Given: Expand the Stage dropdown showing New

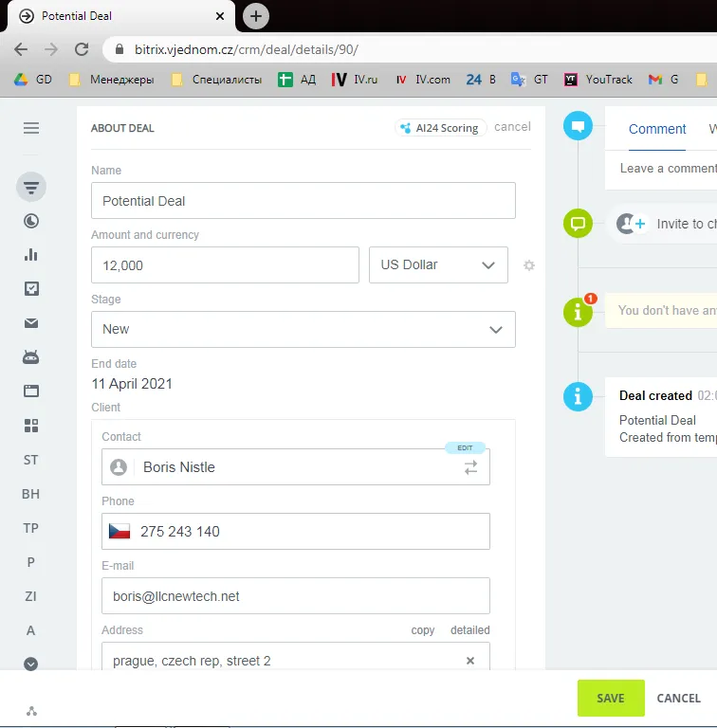Looking at the screenshot, I should coord(303,329).
